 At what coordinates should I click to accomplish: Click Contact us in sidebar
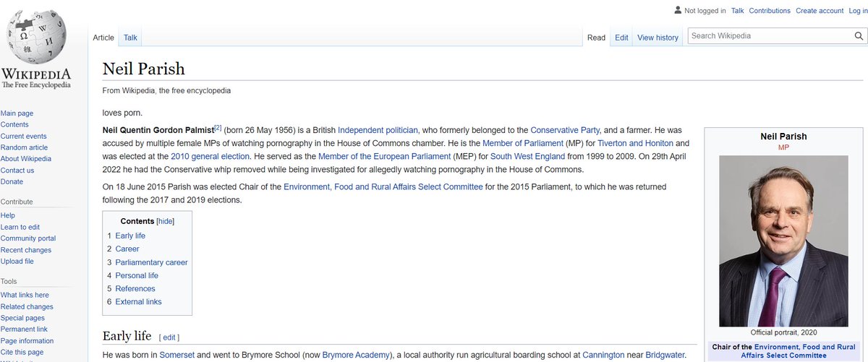click(17, 171)
